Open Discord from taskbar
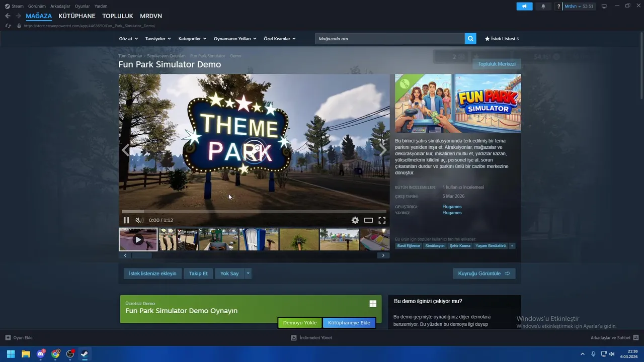The width and height of the screenshot is (644, 362). [x=41, y=354]
